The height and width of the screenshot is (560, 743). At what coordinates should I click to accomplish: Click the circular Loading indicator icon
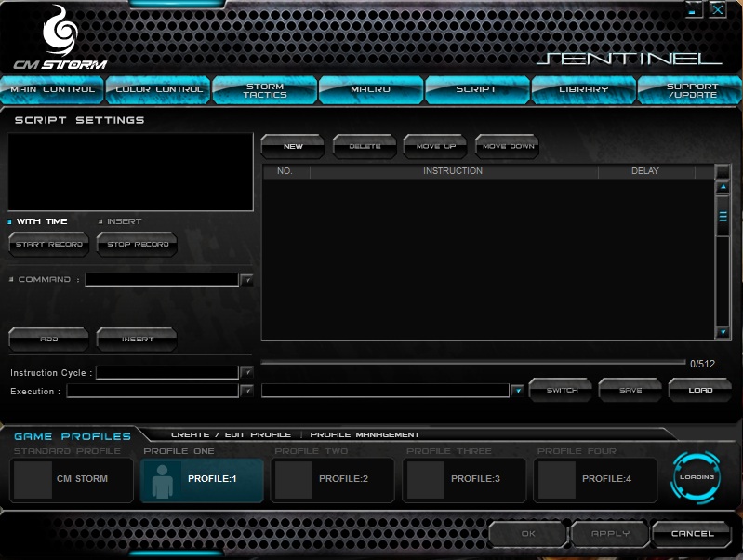(x=697, y=477)
